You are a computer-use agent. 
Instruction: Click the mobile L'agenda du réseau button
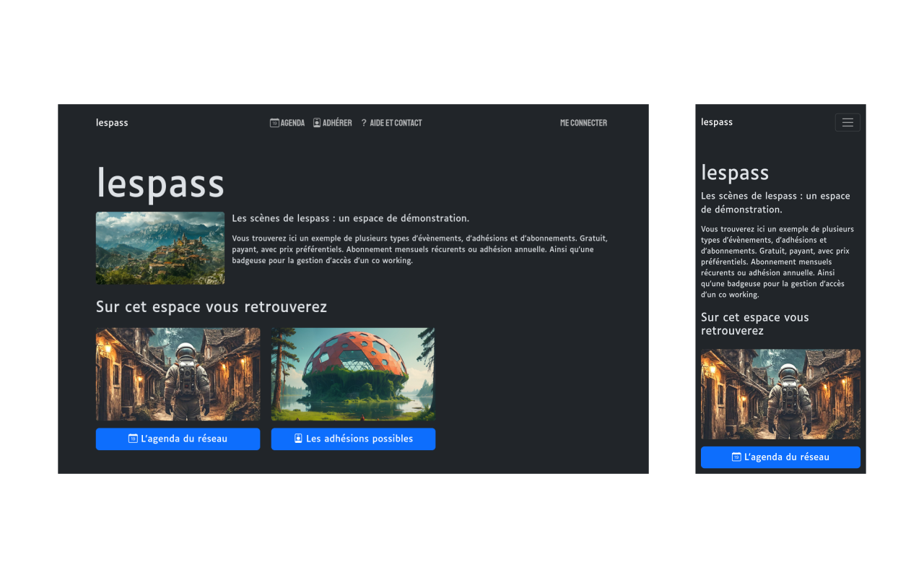[x=780, y=457]
